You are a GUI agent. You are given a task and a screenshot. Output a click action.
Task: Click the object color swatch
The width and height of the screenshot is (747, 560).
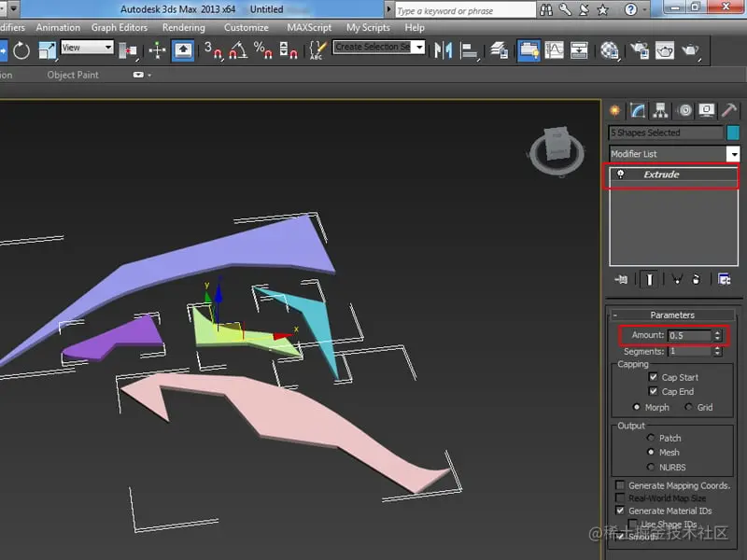732,133
